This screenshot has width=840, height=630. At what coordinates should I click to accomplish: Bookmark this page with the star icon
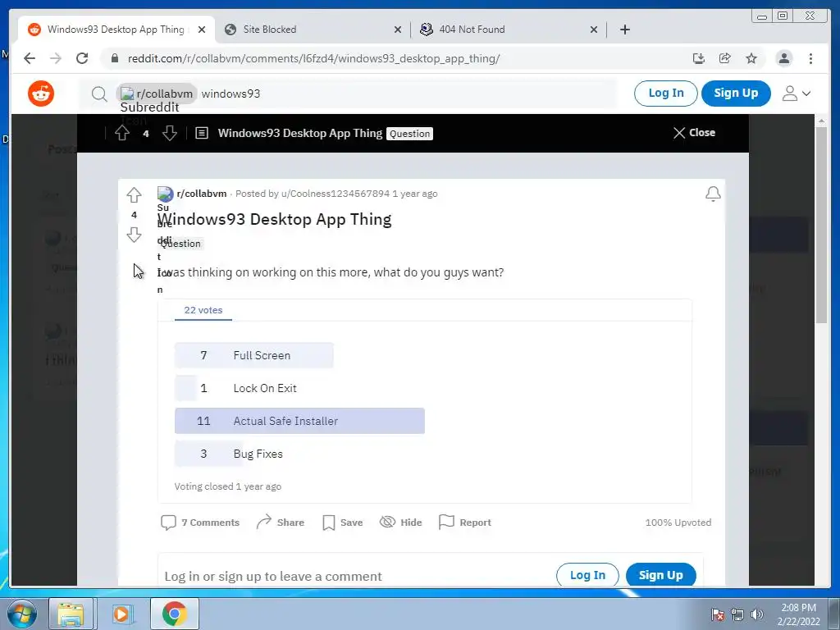(751, 58)
